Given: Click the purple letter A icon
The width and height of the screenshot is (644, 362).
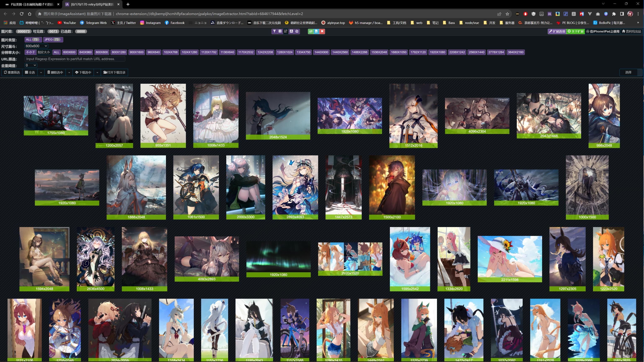Looking at the screenshot, I should click(x=291, y=31).
